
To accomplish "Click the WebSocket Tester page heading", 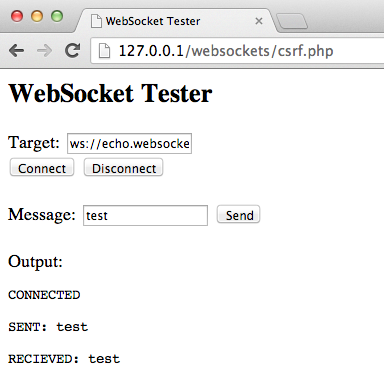I will 110,93.
